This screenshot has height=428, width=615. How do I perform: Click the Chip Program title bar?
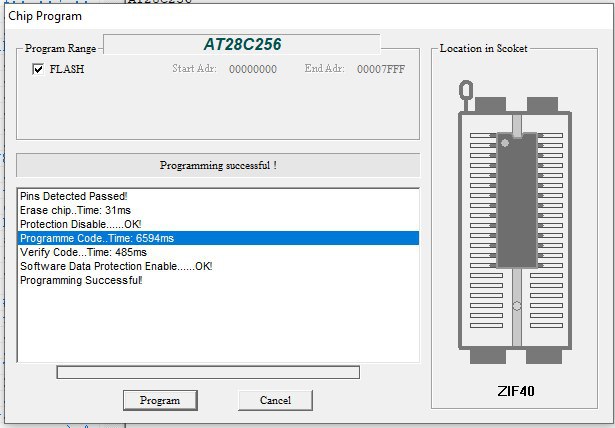pos(310,16)
